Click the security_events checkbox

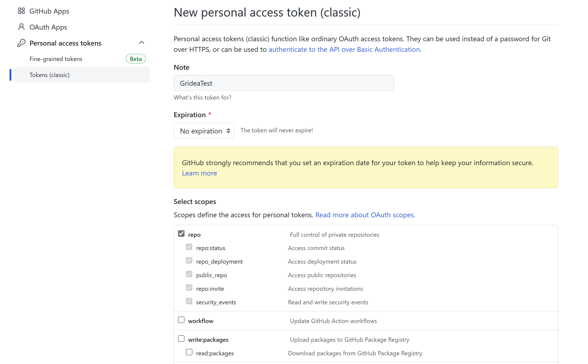coord(189,301)
